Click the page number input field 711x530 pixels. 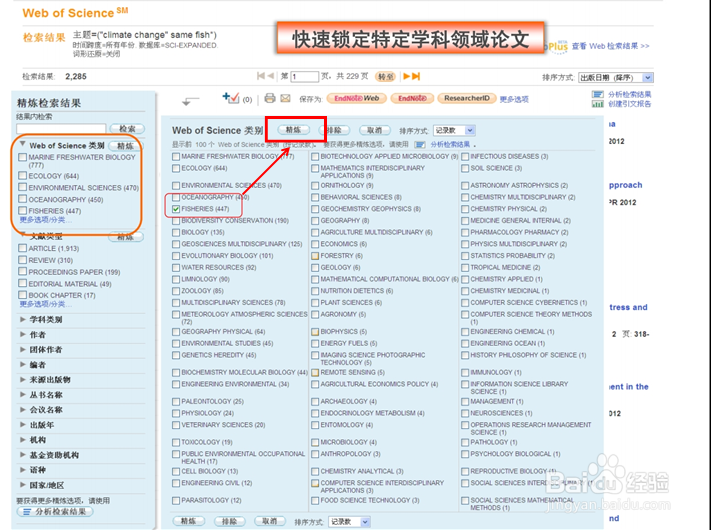tap(304, 77)
